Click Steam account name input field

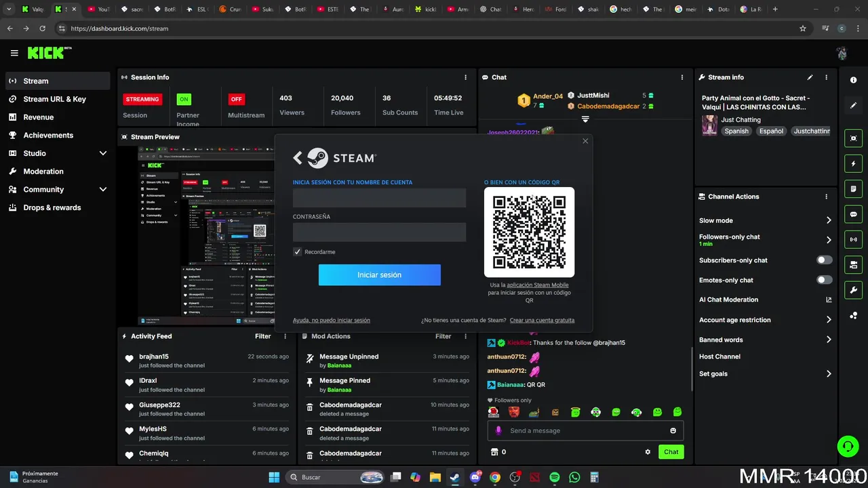tap(379, 198)
